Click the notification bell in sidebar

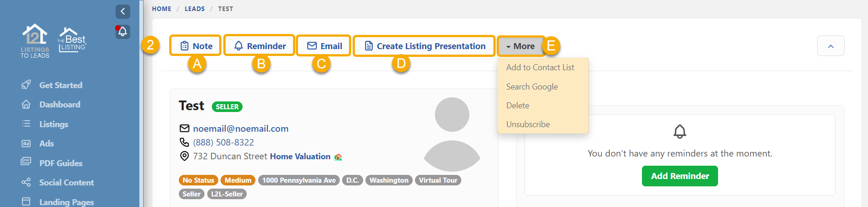[122, 32]
